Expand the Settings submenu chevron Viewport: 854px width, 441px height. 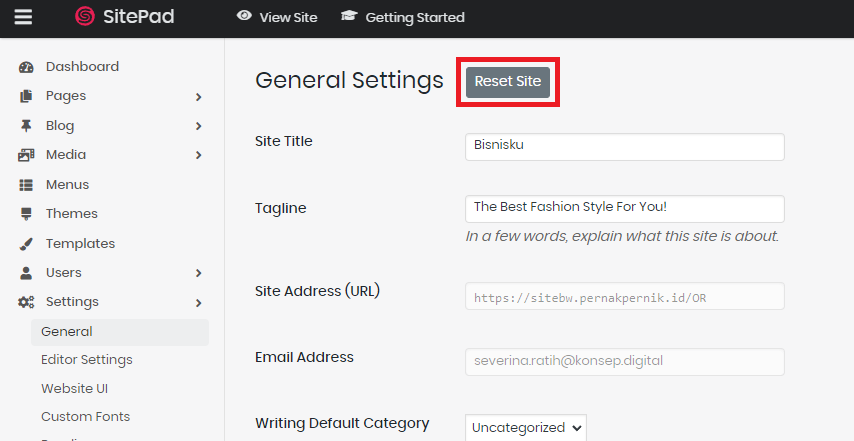click(x=199, y=302)
